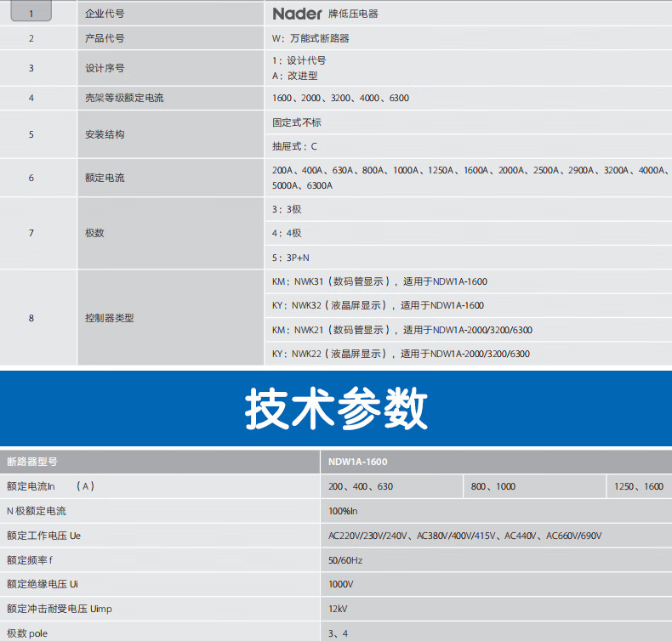Select the 50/60Hz frequency value

tap(345, 560)
